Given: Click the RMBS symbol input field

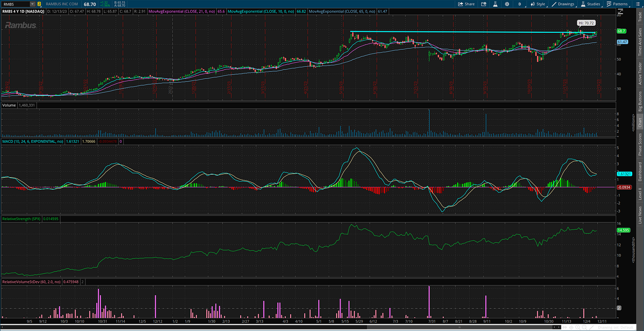Looking at the screenshot, I should pyautogui.click(x=15, y=4).
